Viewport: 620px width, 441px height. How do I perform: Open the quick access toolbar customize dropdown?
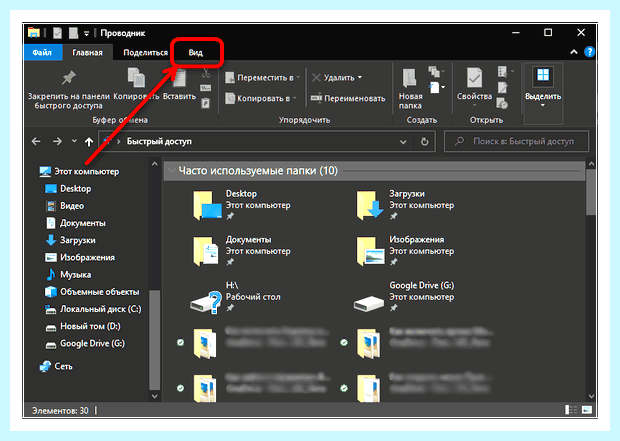point(86,34)
